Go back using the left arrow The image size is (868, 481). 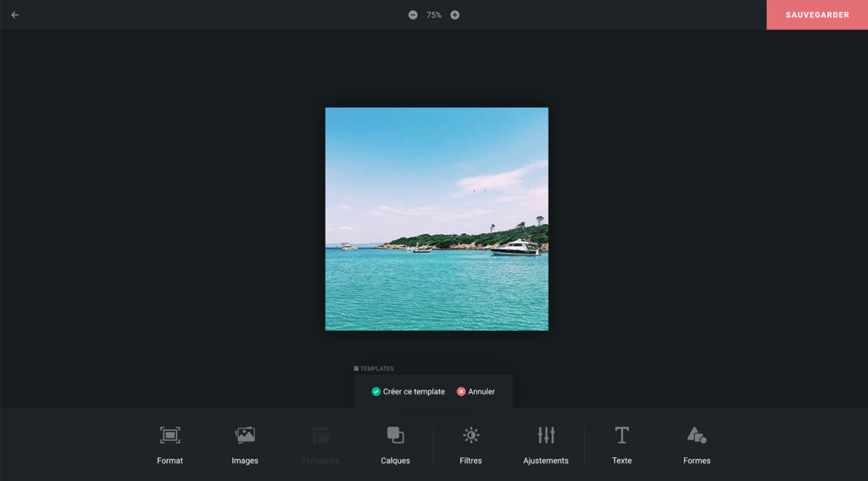(14, 14)
